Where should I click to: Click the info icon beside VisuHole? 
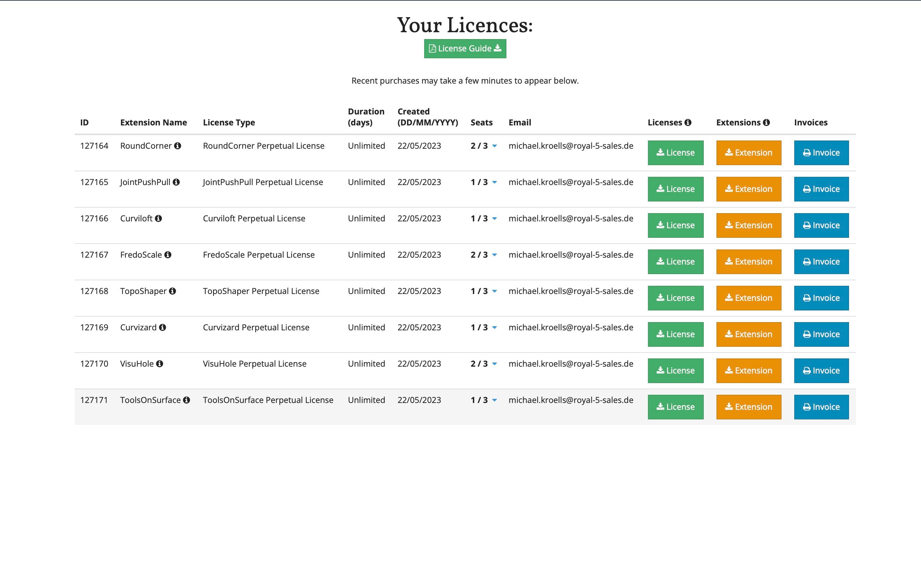click(159, 364)
